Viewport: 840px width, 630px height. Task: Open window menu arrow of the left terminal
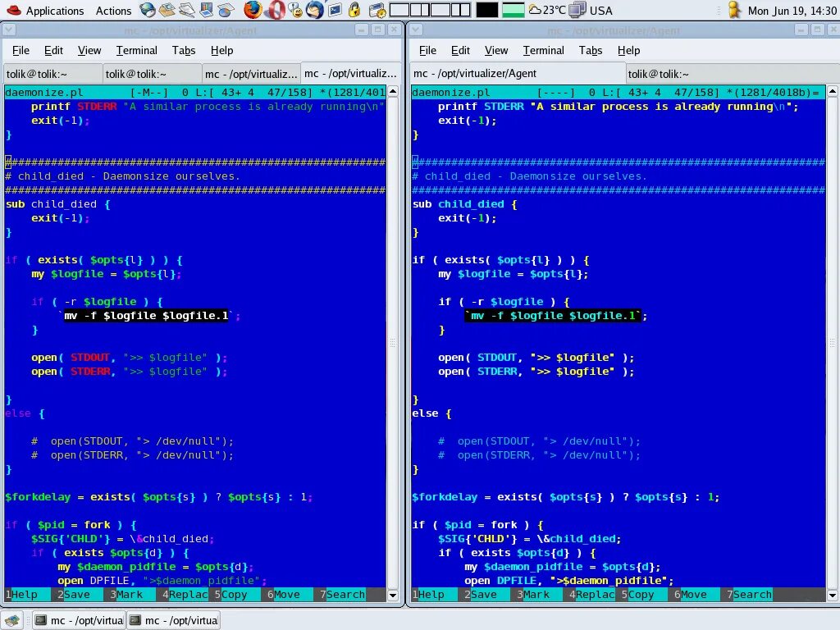click(x=9, y=30)
